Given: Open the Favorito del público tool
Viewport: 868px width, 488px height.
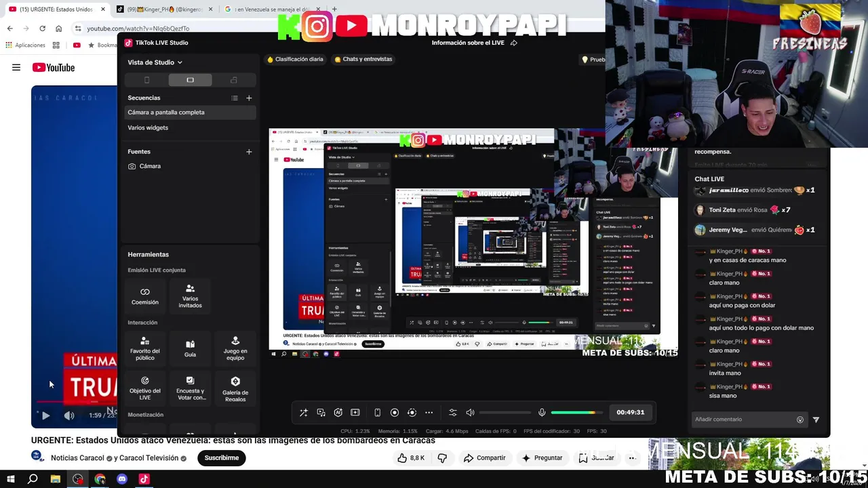Looking at the screenshot, I should [x=145, y=348].
